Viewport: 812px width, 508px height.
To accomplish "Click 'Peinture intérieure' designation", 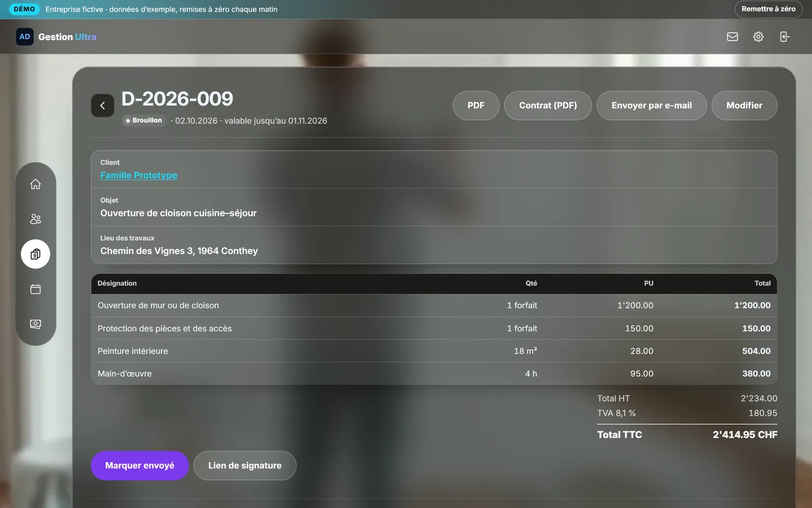I will pyautogui.click(x=132, y=351).
